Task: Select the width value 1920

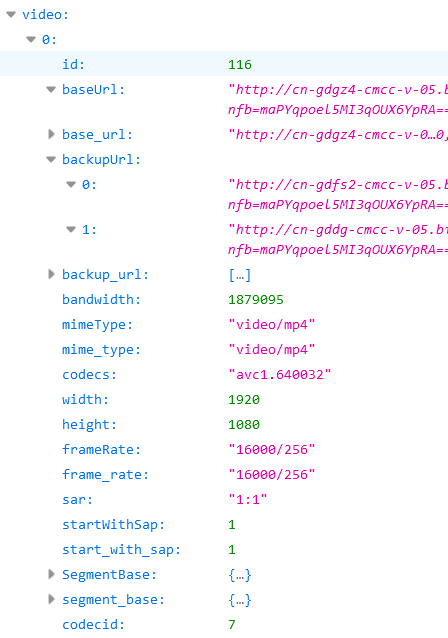Action: click(244, 400)
